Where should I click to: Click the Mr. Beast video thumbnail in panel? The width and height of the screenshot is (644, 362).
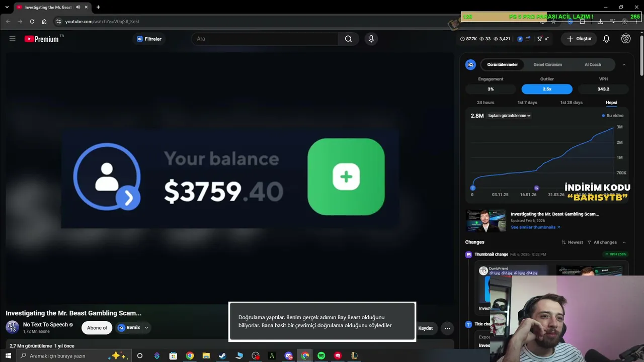point(486,221)
